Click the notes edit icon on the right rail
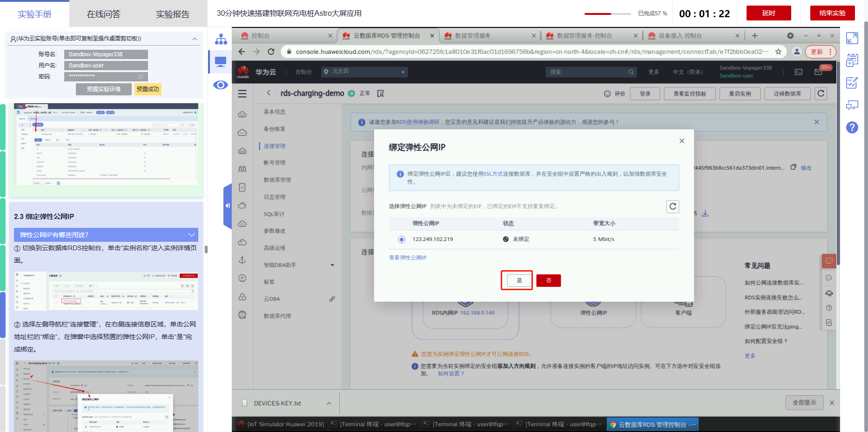 852,83
